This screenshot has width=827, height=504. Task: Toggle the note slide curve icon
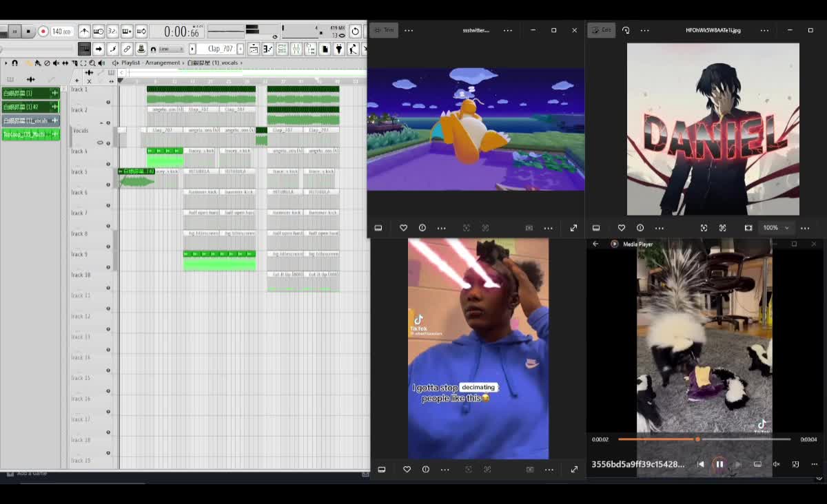tap(113, 49)
